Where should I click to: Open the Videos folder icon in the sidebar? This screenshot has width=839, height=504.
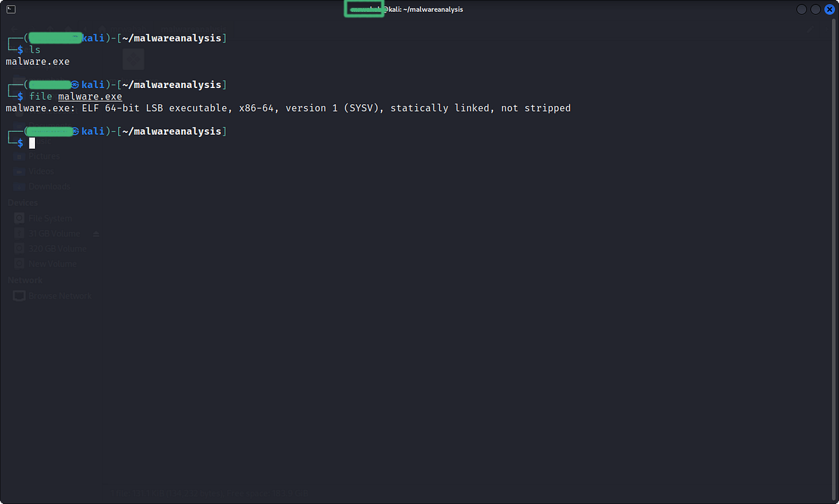point(20,171)
